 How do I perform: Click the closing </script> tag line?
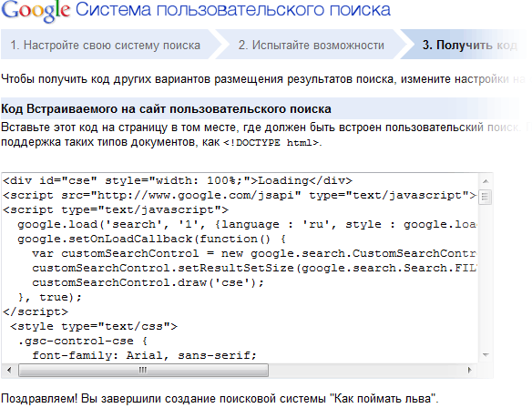36,312
